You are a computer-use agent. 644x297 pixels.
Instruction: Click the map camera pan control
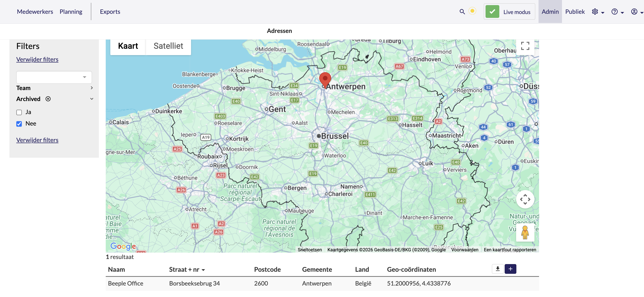click(525, 199)
